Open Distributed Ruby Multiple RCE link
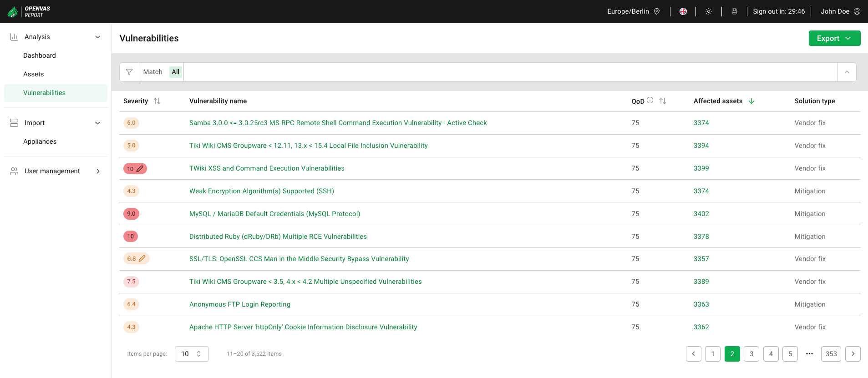This screenshot has width=868, height=378. coord(278,237)
